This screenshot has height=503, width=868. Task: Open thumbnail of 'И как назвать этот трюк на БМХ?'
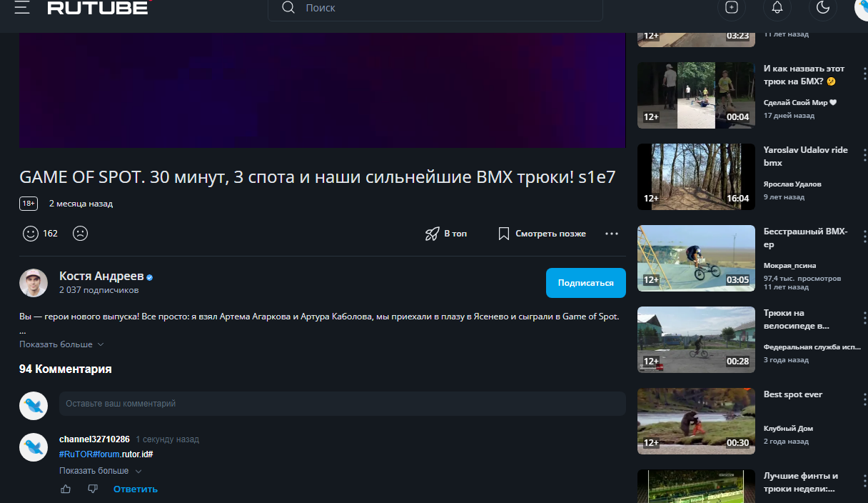point(696,95)
